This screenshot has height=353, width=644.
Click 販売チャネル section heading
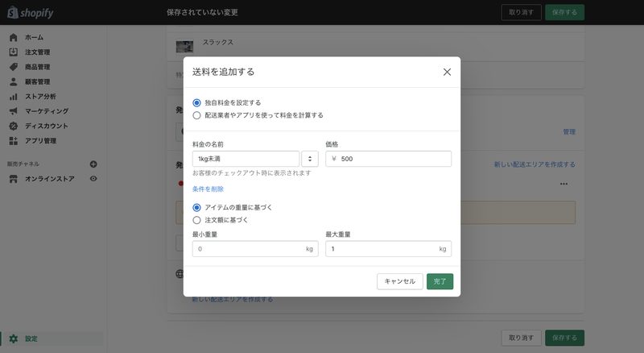pyautogui.click(x=23, y=164)
